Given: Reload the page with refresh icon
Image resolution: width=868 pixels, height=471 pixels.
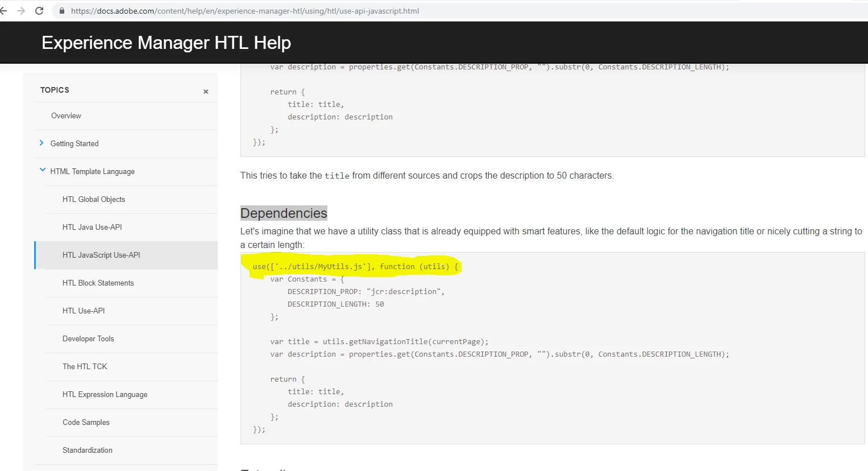Looking at the screenshot, I should (x=39, y=11).
